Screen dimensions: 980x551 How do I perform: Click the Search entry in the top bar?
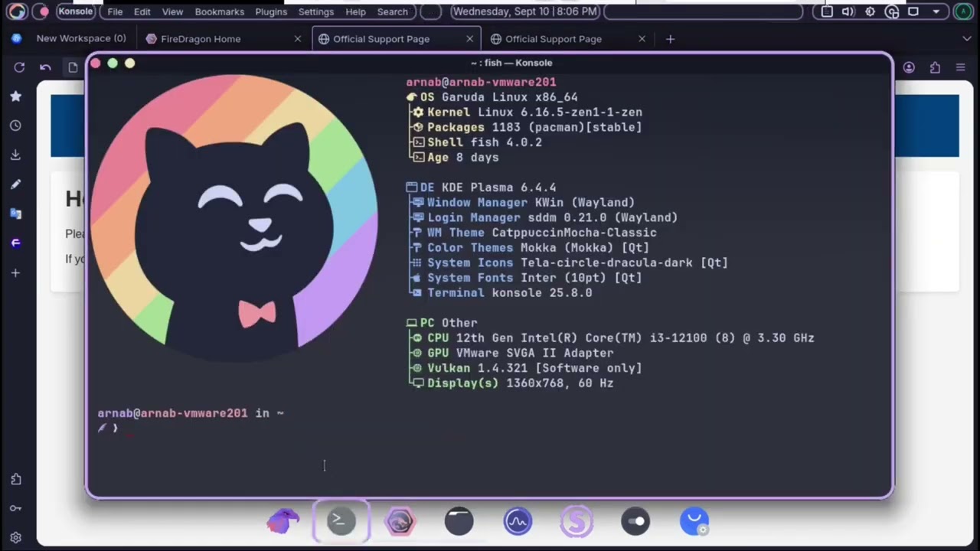[x=393, y=11]
